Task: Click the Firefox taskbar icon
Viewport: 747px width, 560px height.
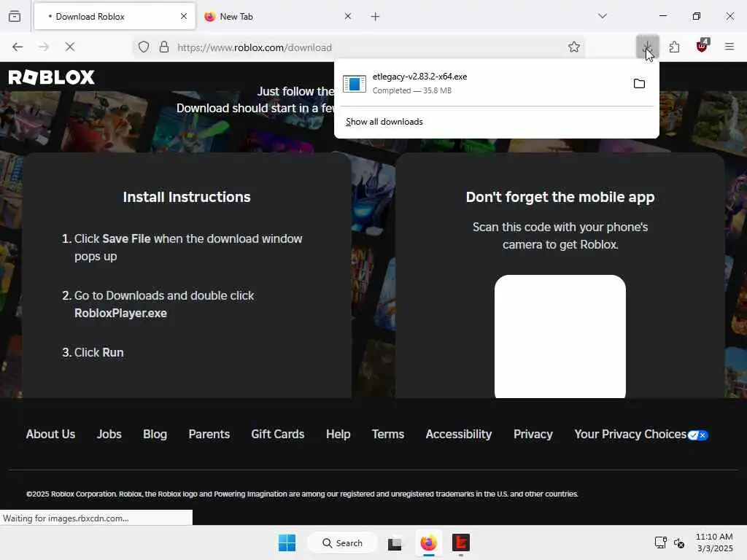Action: (428, 542)
